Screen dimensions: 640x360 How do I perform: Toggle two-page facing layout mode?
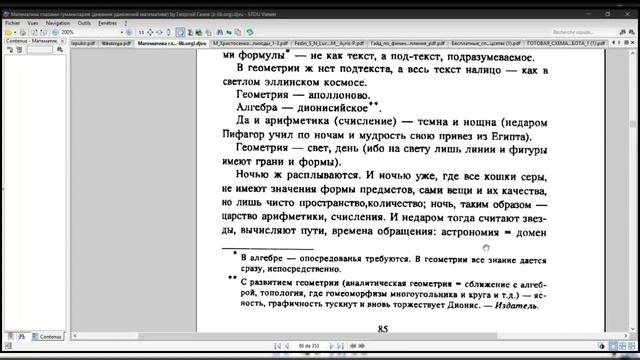622,346
